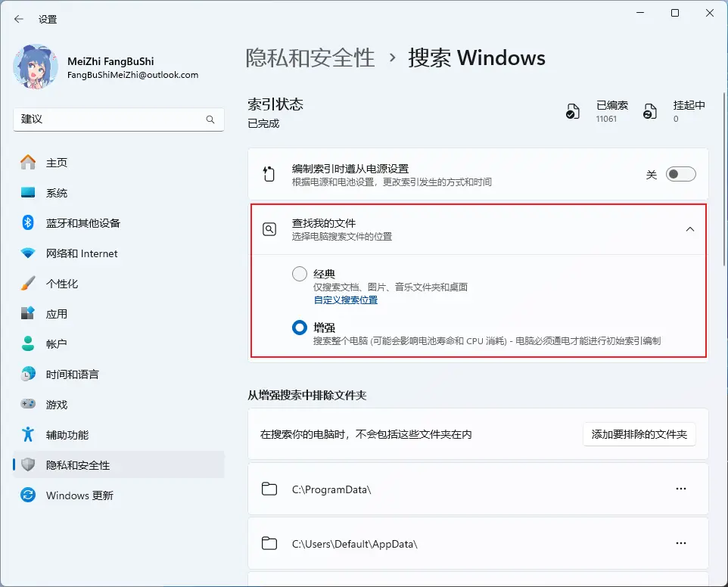This screenshot has width=728, height=587.
Task: Open more options for C:\Users\Default\AppData\
Action: (x=680, y=543)
